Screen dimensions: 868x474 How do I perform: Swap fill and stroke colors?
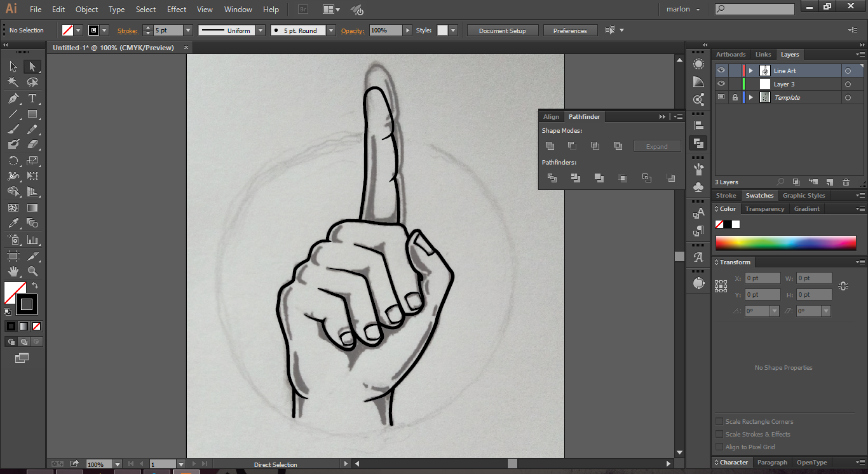click(35, 286)
